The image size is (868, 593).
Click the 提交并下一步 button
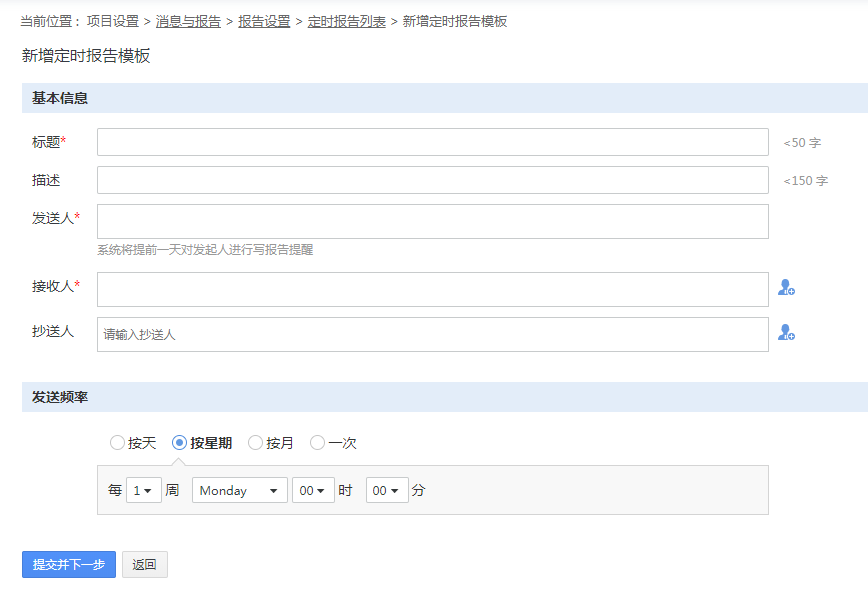pyautogui.click(x=69, y=564)
